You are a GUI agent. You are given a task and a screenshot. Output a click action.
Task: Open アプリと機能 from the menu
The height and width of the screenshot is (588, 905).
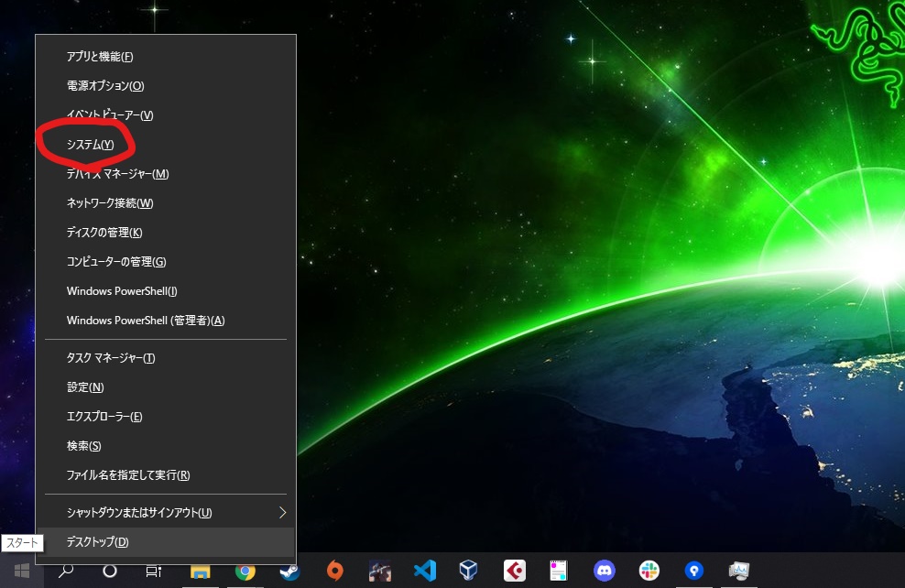pyautogui.click(x=165, y=57)
